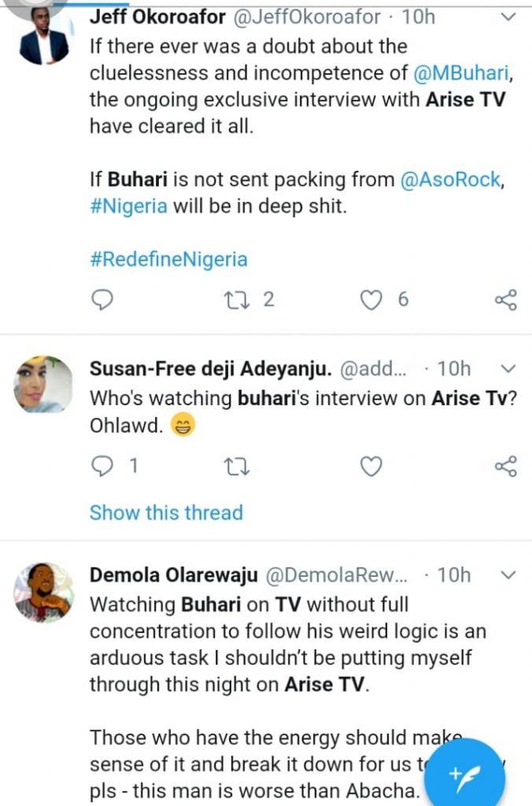The width and height of the screenshot is (532, 806).
Task: Retweet Susan-Free deji Adeyanju's tweet
Action: coord(236,467)
